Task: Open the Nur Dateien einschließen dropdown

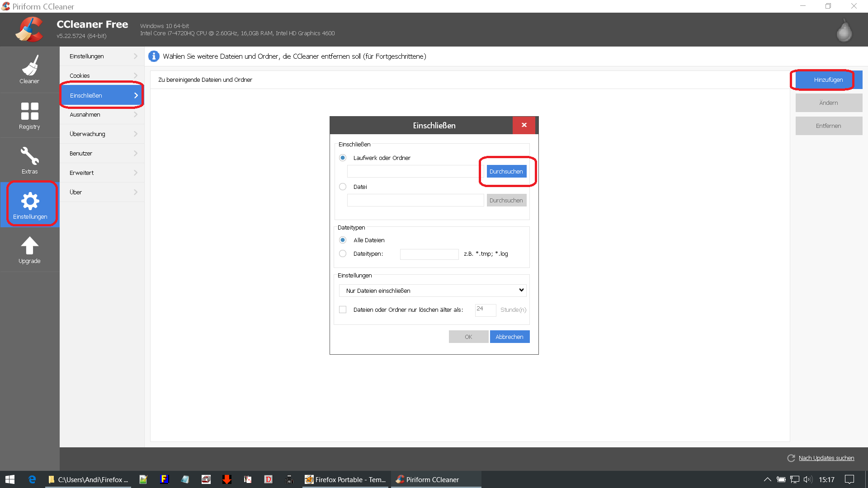Action: (432, 291)
